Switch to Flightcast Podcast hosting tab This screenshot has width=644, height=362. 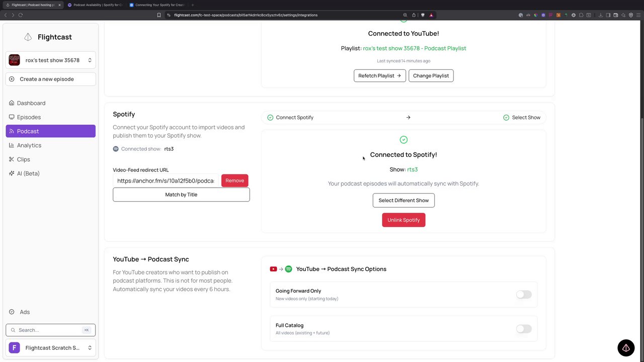33,5
